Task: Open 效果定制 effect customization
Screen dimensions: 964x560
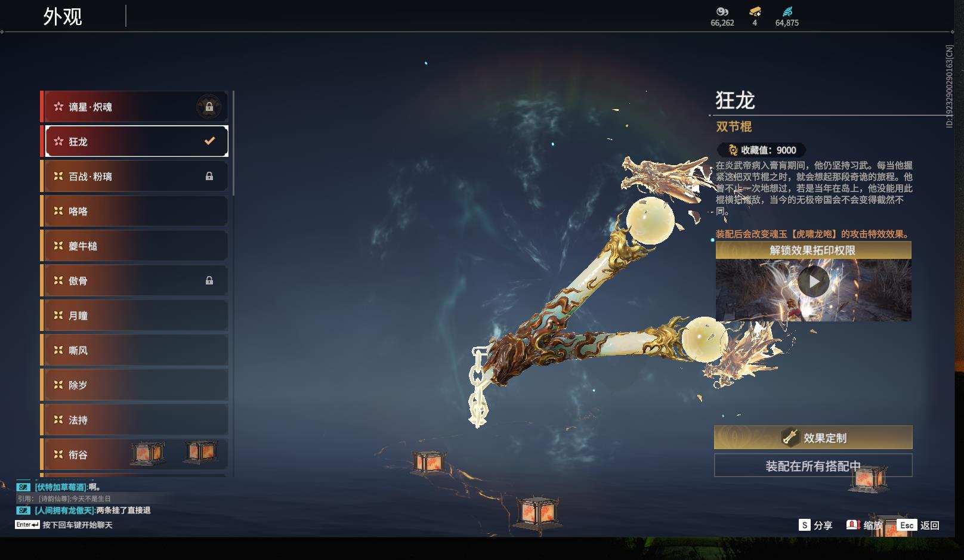Action: pyautogui.click(x=813, y=437)
